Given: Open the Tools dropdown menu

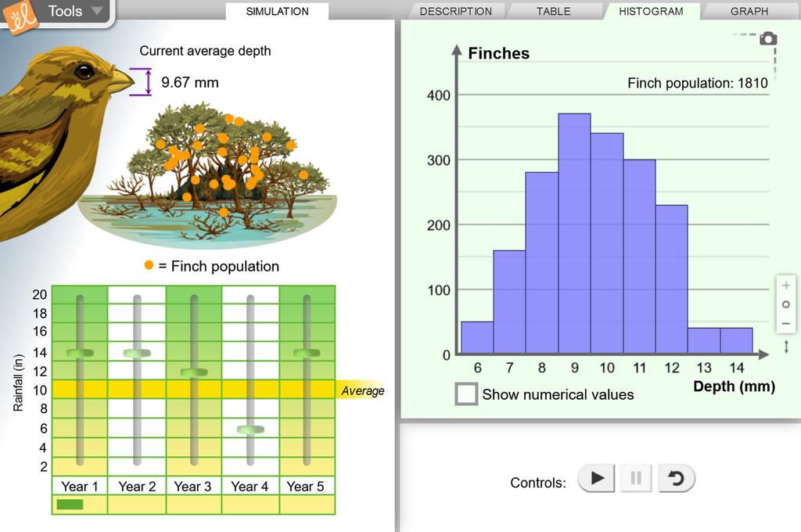Looking at the screenshot, I should 71,11.
